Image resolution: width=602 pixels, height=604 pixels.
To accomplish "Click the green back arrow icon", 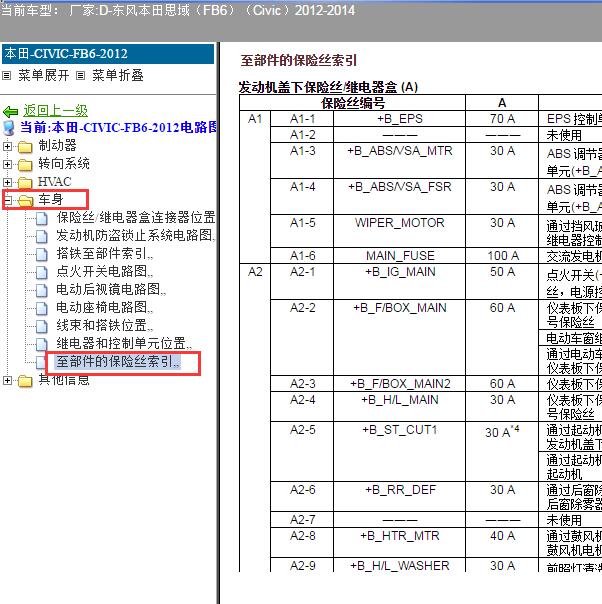I will click(x=10, y=112).
